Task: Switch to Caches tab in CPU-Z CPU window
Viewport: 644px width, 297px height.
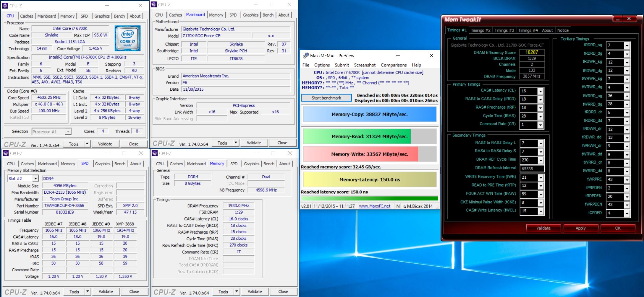Action: point(27,16)
